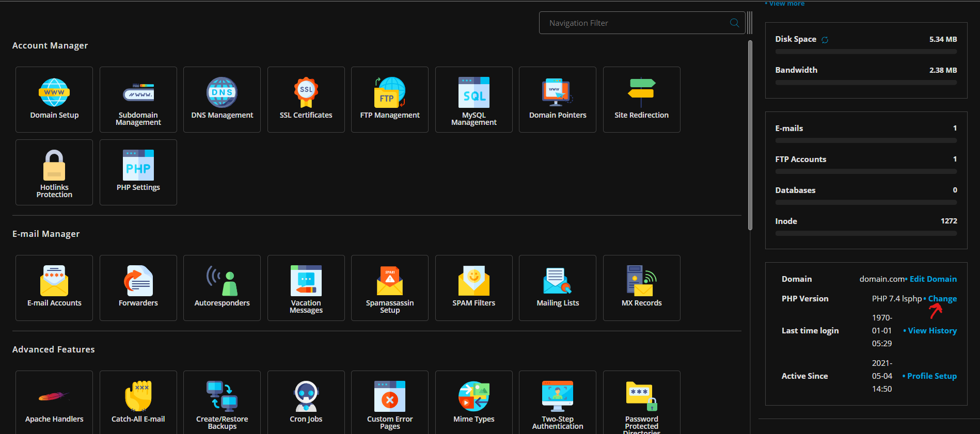Click the Inode count 1272
The width and height of the screenshot is (980, 434).
[x=949, y=221]
